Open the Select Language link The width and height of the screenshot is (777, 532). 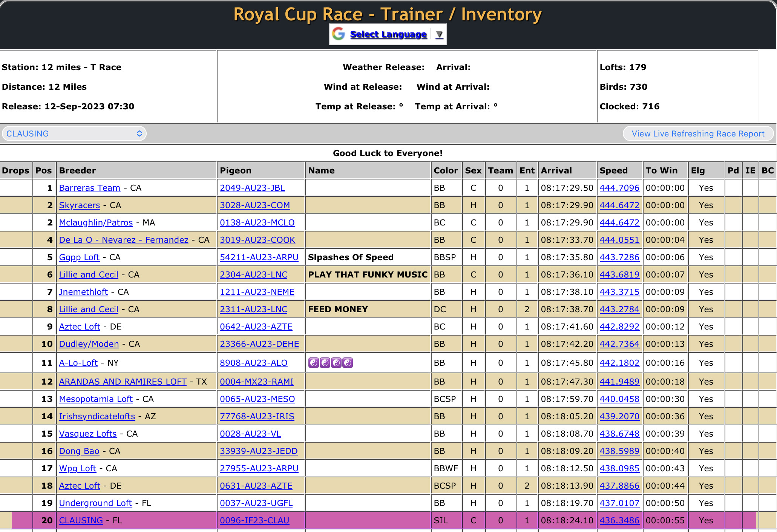pyautogui.click(x=388, y=34)
